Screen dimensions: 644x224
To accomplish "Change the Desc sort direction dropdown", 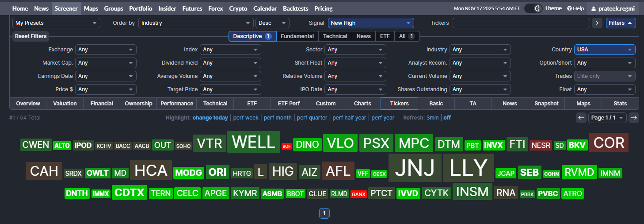I will [272, 23].
